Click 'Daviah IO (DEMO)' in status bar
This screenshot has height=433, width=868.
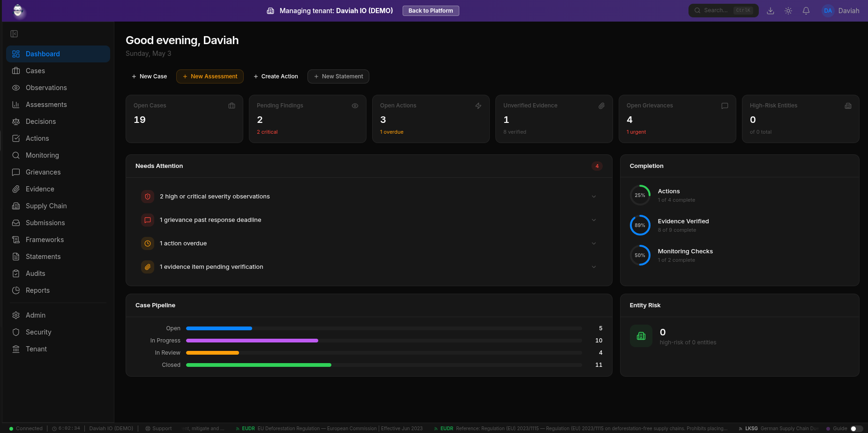pos(111,428)
